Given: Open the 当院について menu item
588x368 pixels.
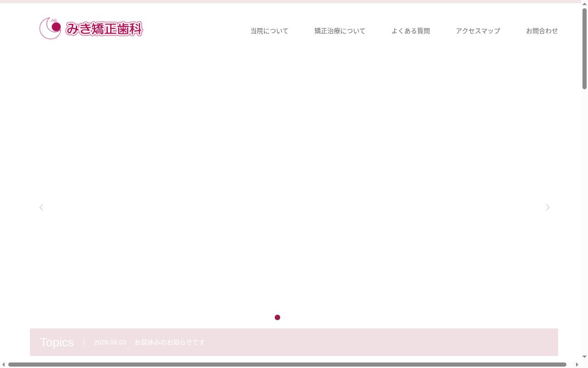Looking at the screenshot, I should [269, 31].
